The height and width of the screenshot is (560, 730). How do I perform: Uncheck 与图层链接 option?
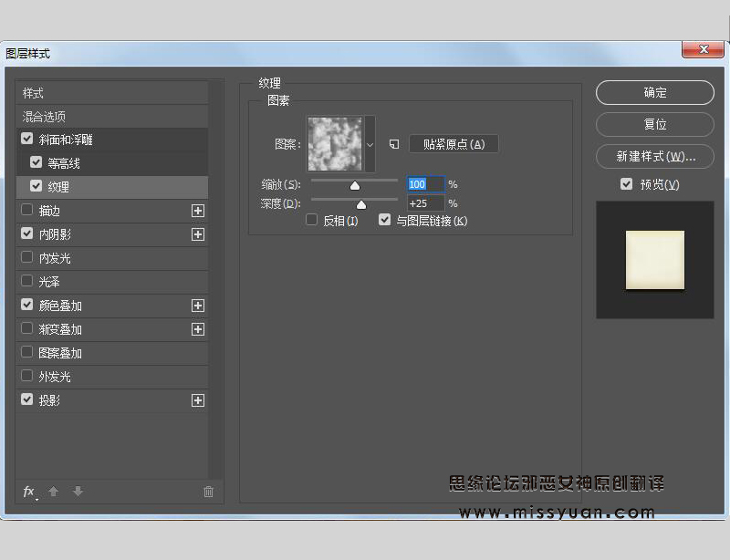(x=385, y=220)
